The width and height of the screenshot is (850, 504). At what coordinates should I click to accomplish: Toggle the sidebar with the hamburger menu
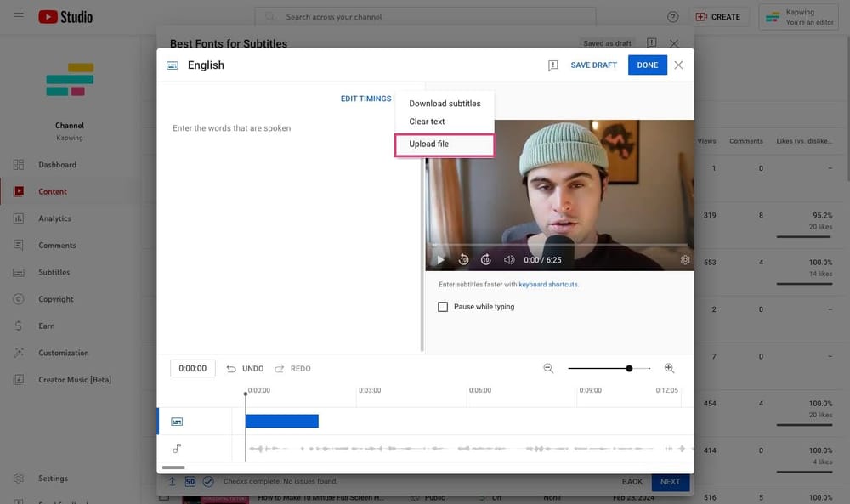tap(18, 16)
